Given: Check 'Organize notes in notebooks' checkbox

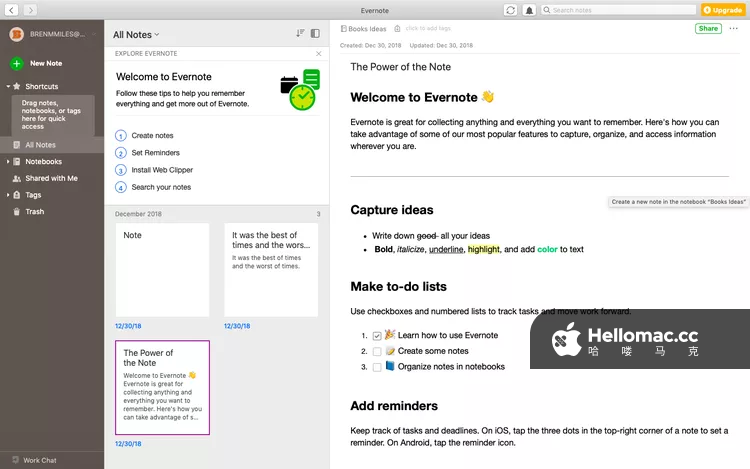Looking at the screenshot, I should pos(377,367).
